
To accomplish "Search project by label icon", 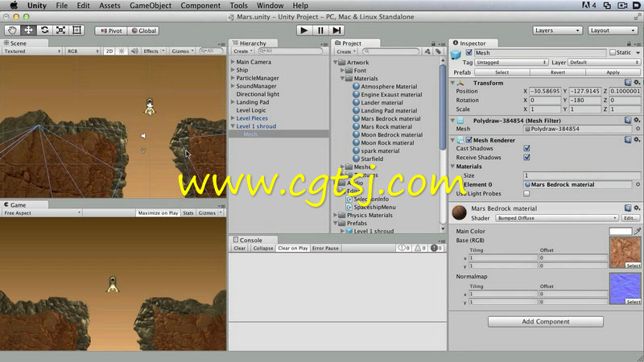I will (438, 51).
